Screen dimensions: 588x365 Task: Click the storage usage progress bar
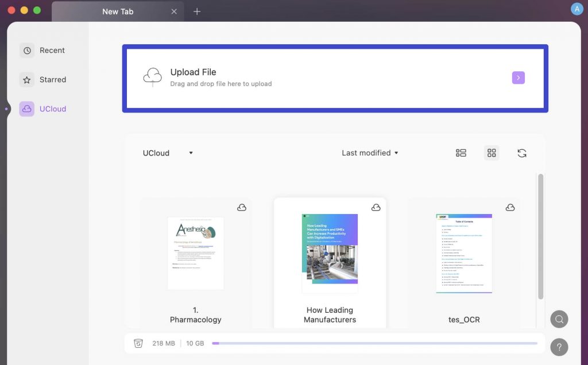click(376, 343)
